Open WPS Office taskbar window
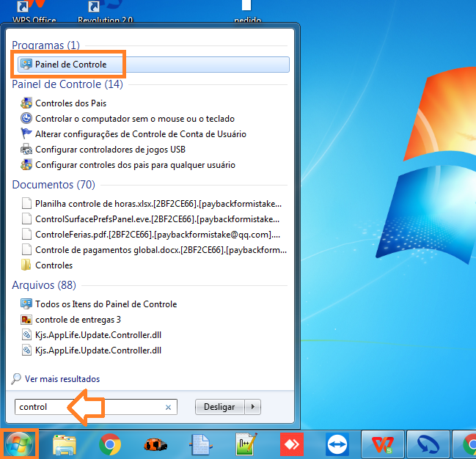This screenshot has width=476, height=459. pyautogui.click(x=383, y=444)
